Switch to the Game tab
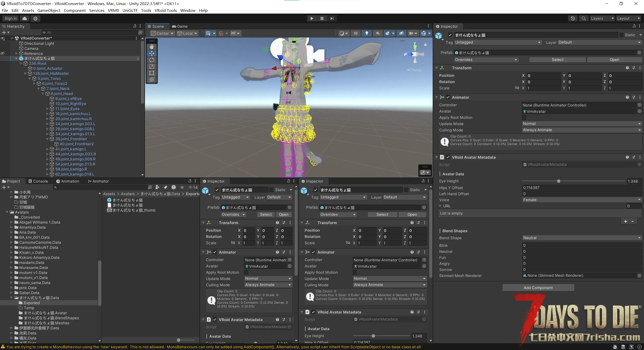The image size is (644, 350). tap(180, 26)
